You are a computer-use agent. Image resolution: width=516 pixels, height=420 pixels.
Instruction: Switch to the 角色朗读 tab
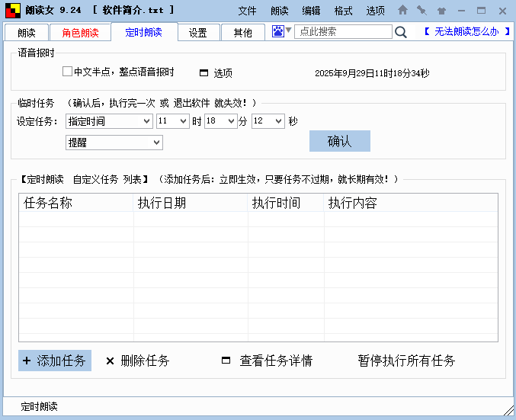pyautogui.click(x=80, y=33)
